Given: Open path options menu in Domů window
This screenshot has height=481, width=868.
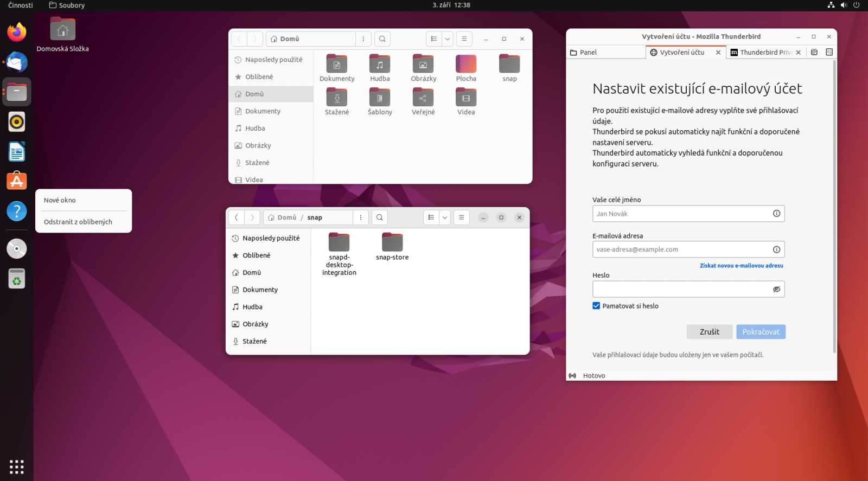Looking at the screenshot, I should pyautogui.click(x=363, y=39).
